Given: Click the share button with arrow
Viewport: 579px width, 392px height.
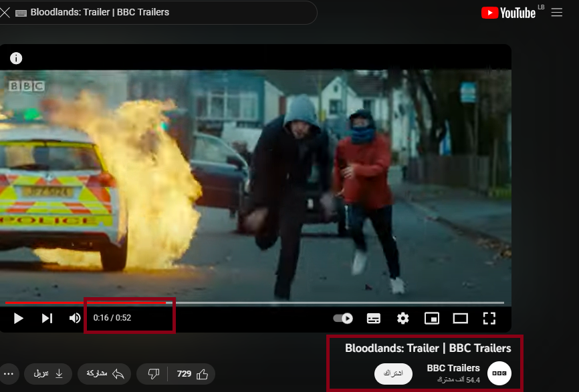Looking at the screenshot, I should tap(104, 374).
